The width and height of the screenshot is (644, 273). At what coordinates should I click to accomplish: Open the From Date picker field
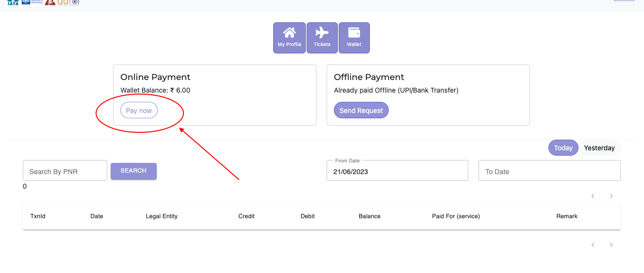(x=397, y=171)
